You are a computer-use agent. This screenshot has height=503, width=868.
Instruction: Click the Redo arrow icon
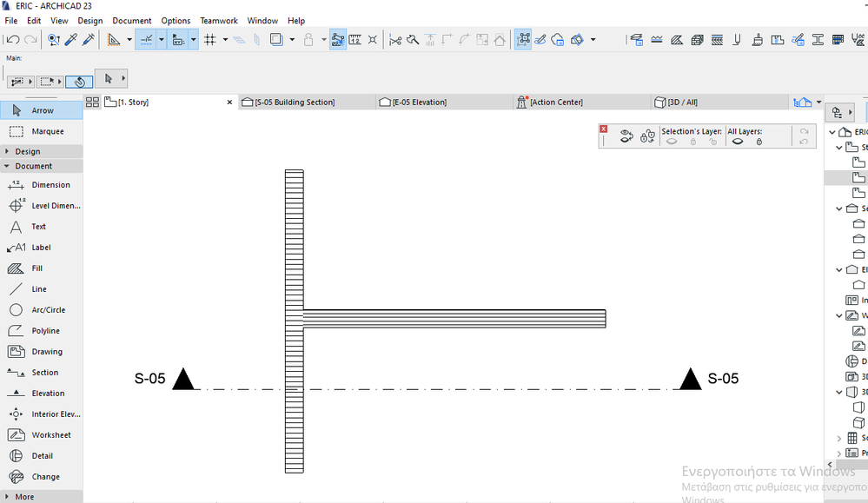pos(31,40)
